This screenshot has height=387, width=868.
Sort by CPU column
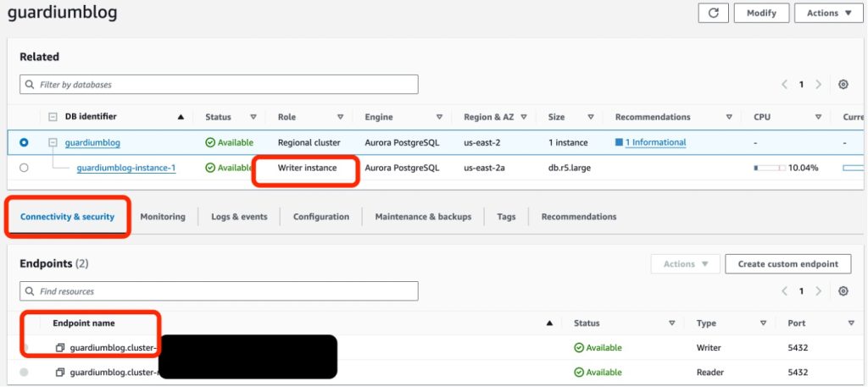click(x=818, y=117)
